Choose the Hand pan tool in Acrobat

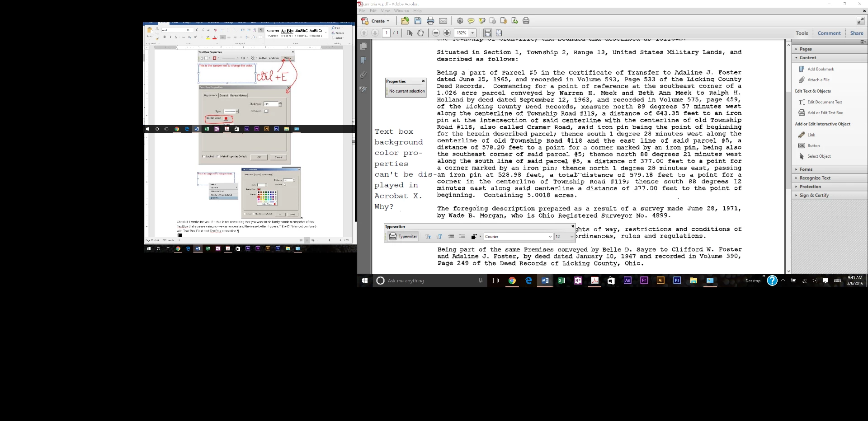tap(420, 33)
